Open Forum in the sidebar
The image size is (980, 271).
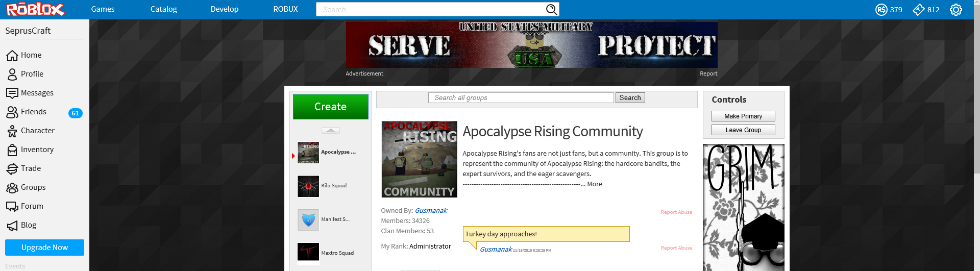(32, 206)
